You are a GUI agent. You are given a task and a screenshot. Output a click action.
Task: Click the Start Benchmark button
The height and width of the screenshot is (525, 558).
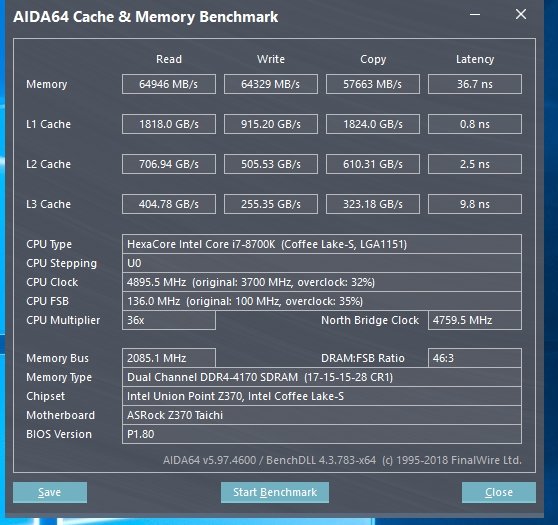[x=275, y=492]
